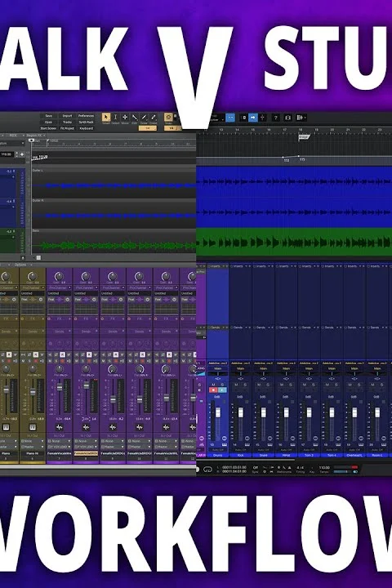Open Sends plus dropdown on Cakewalk channel 7
Viewport: 392px width, 588px height.
tap(69, 332)
